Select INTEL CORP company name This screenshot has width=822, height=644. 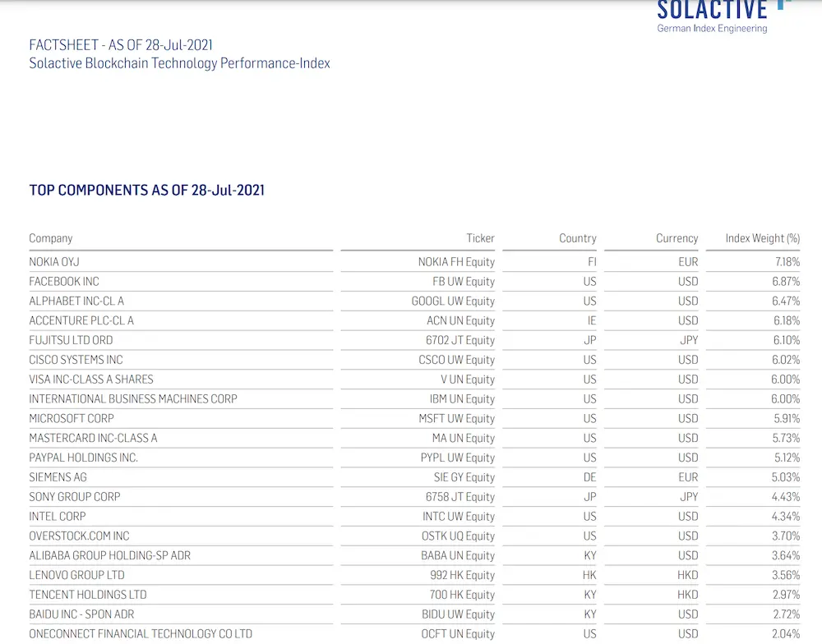pyautogui.click(x=58, y=516)
